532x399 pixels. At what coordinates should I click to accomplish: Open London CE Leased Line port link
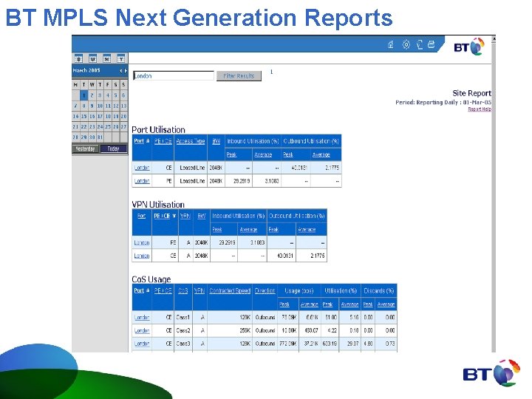142,168
